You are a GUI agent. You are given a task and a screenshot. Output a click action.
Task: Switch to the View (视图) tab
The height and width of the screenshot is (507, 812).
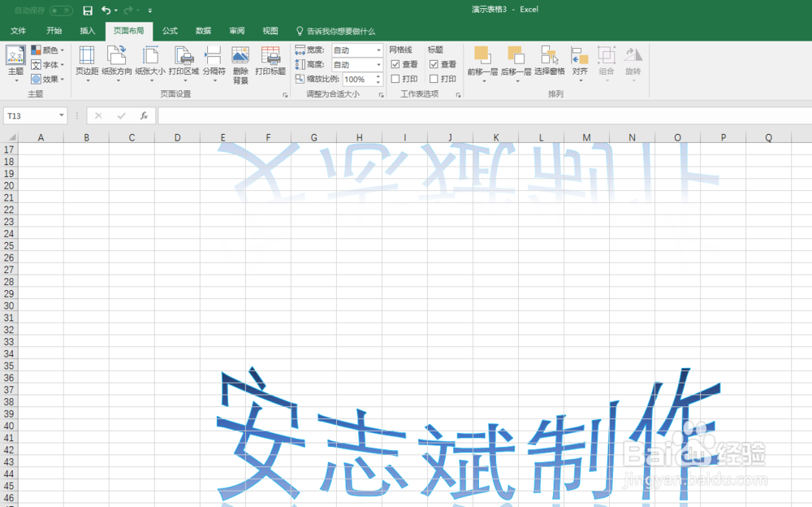pos(270,31)
